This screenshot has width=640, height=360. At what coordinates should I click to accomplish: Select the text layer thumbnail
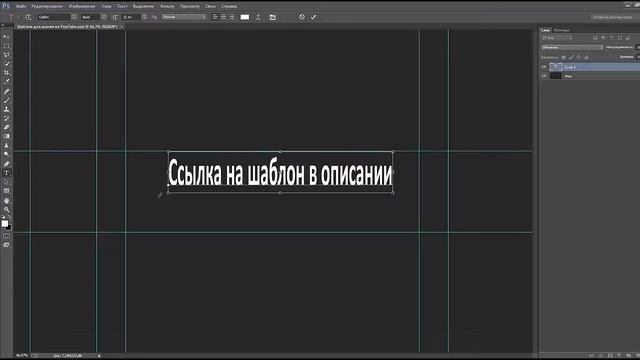point(556,67)
